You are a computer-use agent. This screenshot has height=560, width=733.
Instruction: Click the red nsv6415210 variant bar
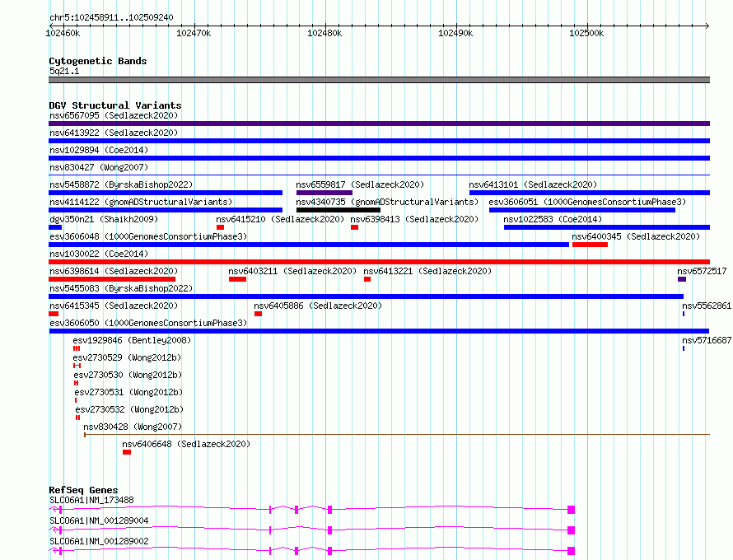pyautogui.click(x=220, y=227)
